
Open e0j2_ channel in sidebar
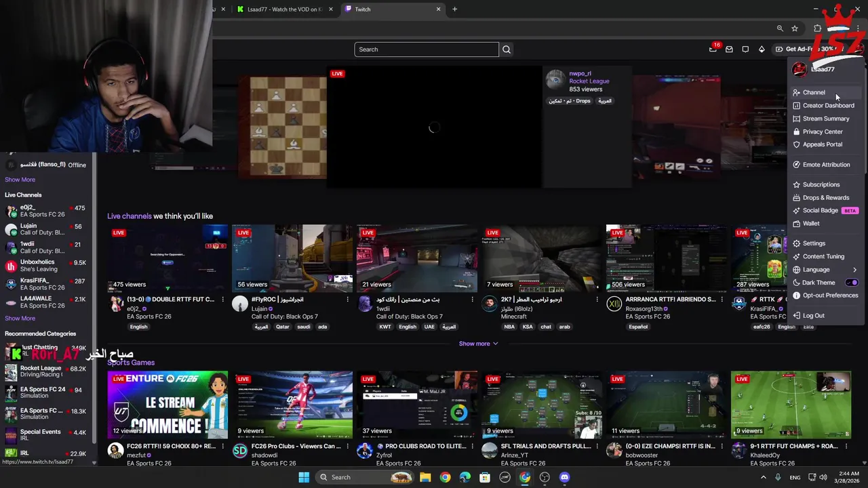46,211
